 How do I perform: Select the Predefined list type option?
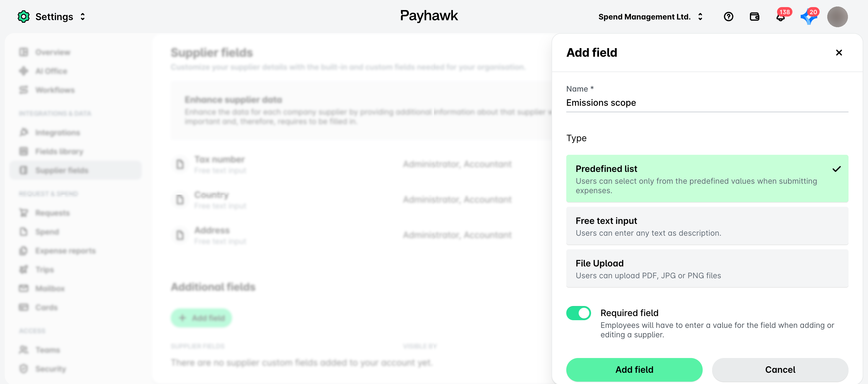[x=707, y=179]
